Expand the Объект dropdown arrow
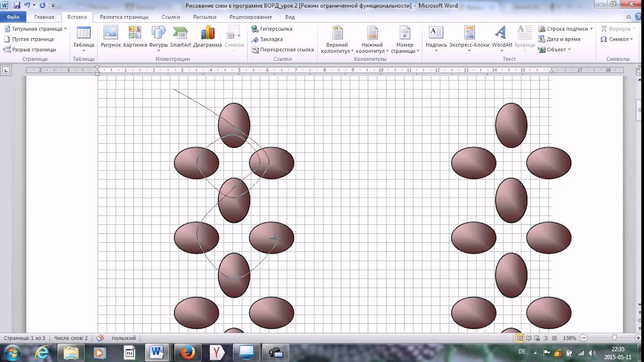Screen dimensions: 644x362 (x=569, y=49)
